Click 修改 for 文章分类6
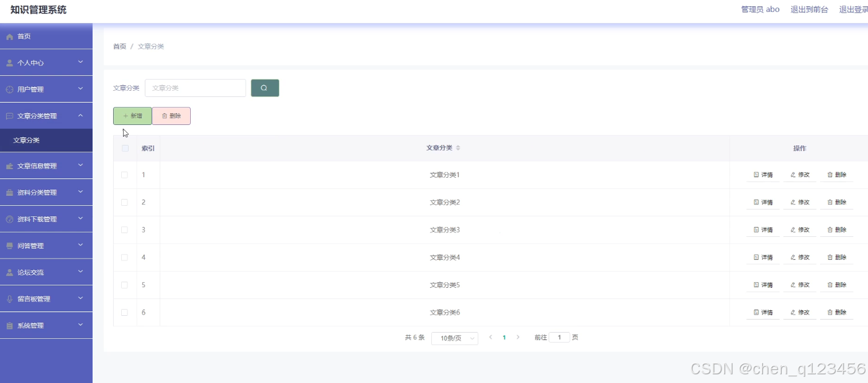 (800, 312)
